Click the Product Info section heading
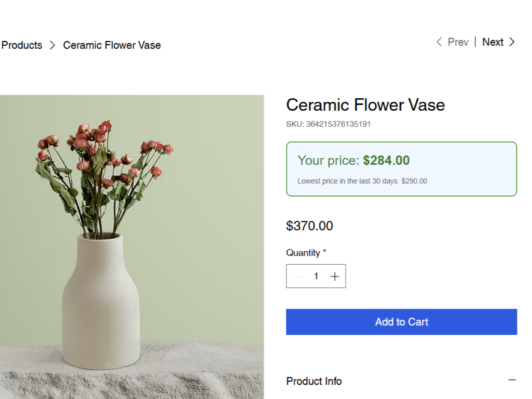This screenshot has width=532, height=399. tap(314, 381)
